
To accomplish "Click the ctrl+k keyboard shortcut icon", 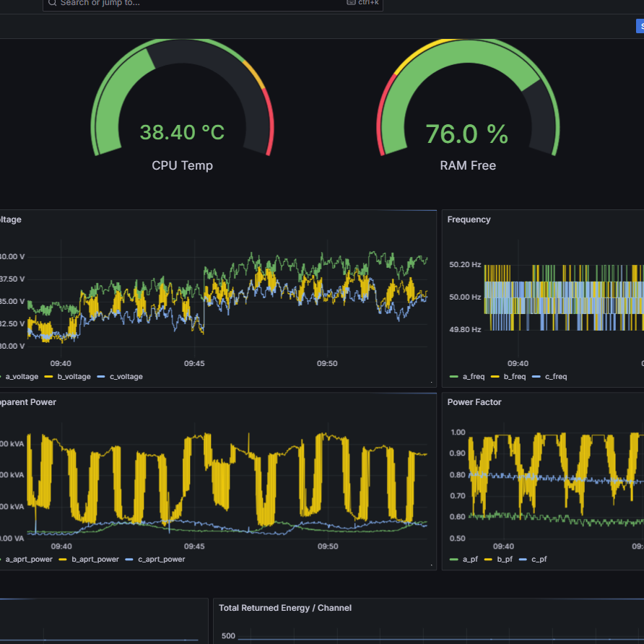I will [351, 3].
